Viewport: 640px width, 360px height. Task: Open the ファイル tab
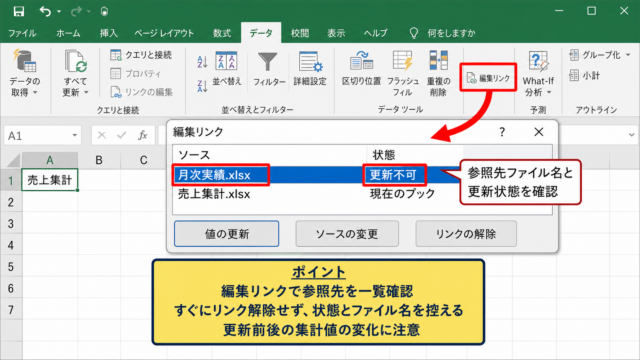[22, 33]
